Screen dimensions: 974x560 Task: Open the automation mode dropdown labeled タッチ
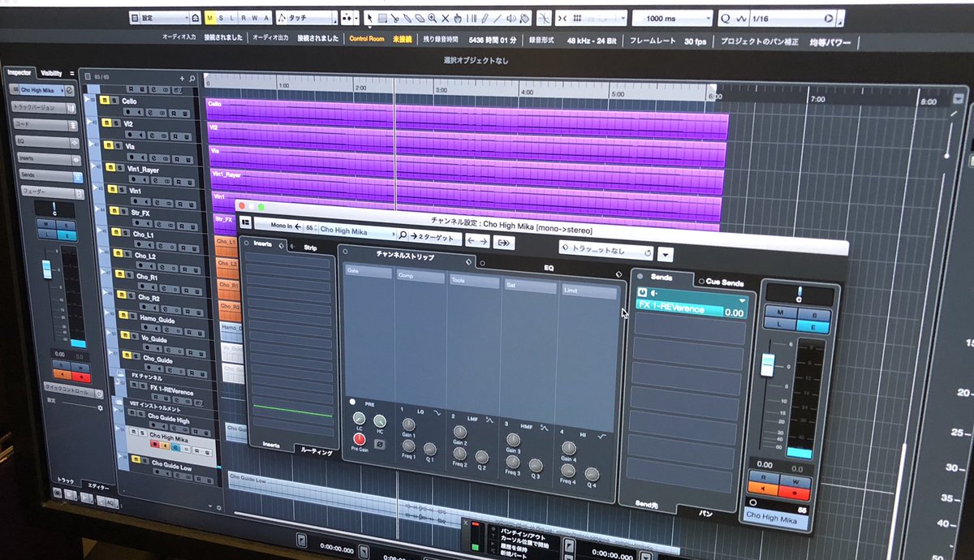click(307, 17)
